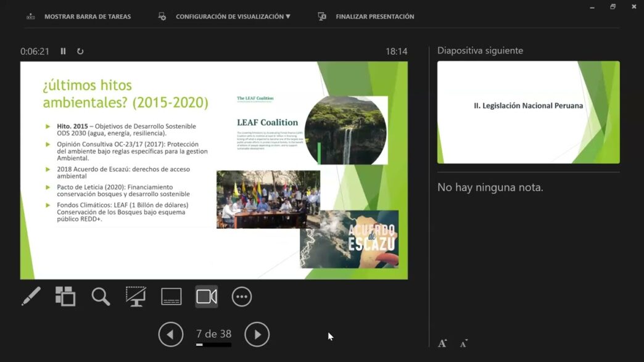The height and width of the screenshot is (362, 644).
Task: Pause the presentation timer
Action: [63, 51]
